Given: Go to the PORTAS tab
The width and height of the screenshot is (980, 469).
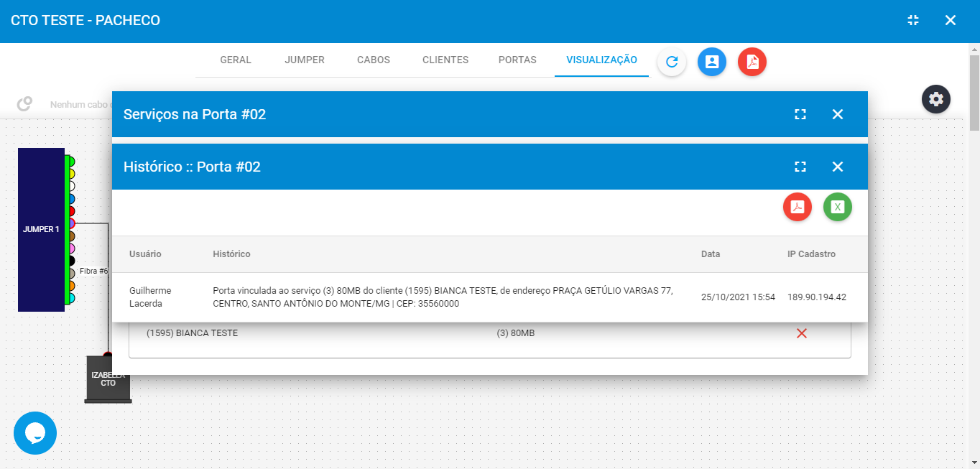Looking at the screenshot, I should click(517, 60).
